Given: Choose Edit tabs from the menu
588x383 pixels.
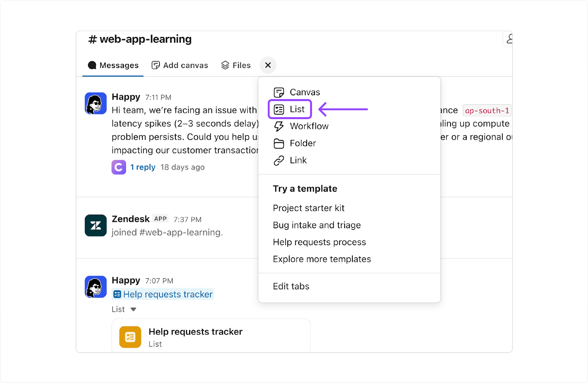Looking at the screenshot, I should (x=291, y=286).
